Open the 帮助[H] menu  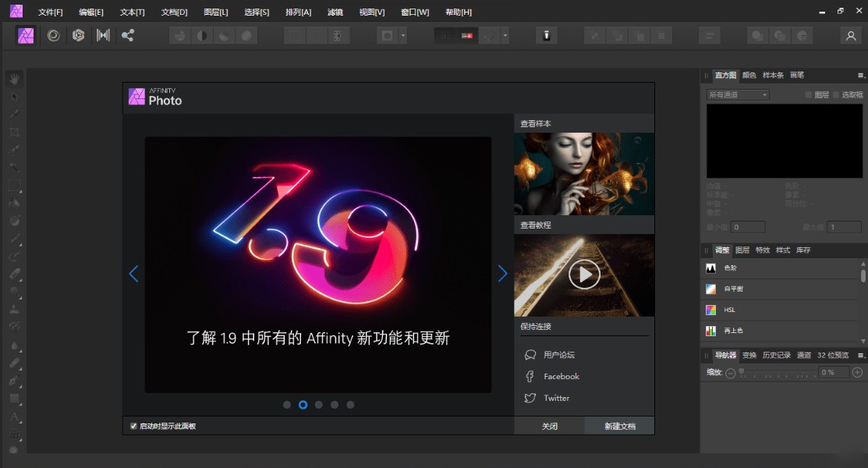[x=459, y=12]
